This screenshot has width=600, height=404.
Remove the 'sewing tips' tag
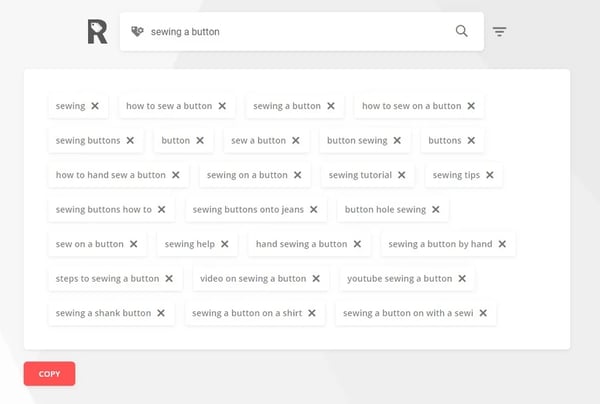click(489, 175)
